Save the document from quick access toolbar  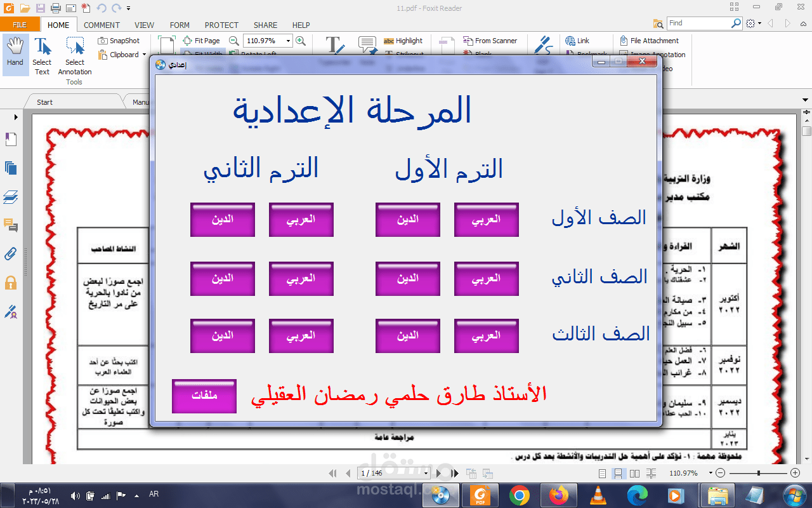[x=40, y=8]
